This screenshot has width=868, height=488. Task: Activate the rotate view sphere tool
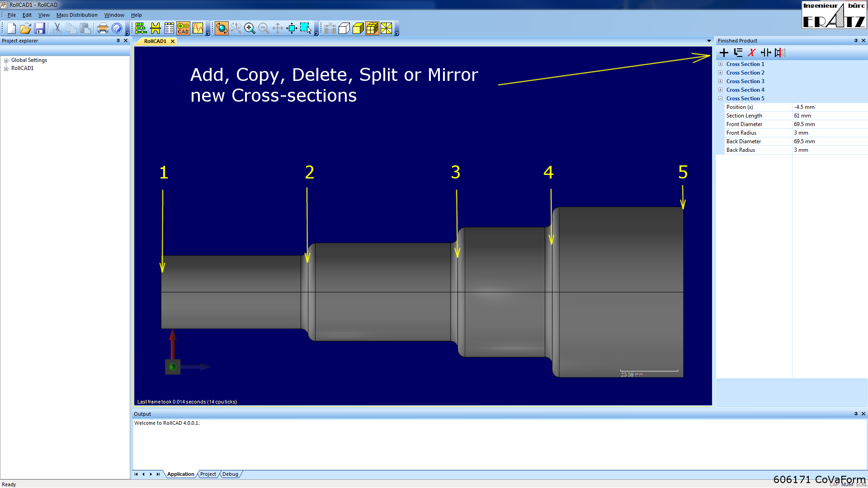pos(222,28)
